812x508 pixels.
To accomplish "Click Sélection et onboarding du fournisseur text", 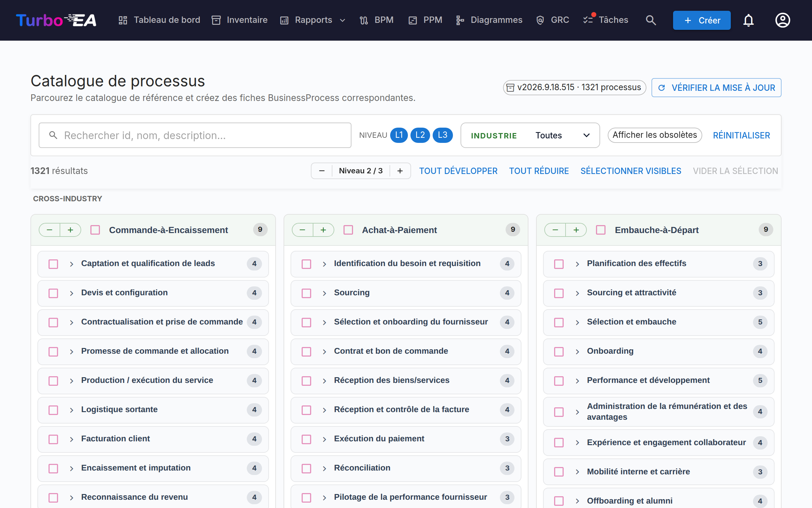I will 411,322.
